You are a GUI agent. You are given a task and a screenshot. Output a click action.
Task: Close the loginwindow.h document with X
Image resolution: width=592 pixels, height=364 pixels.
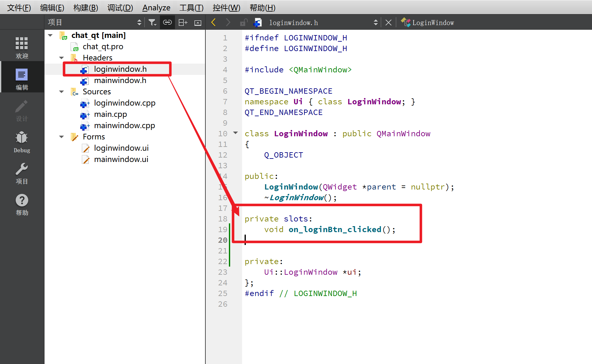[x=388, y=23]
